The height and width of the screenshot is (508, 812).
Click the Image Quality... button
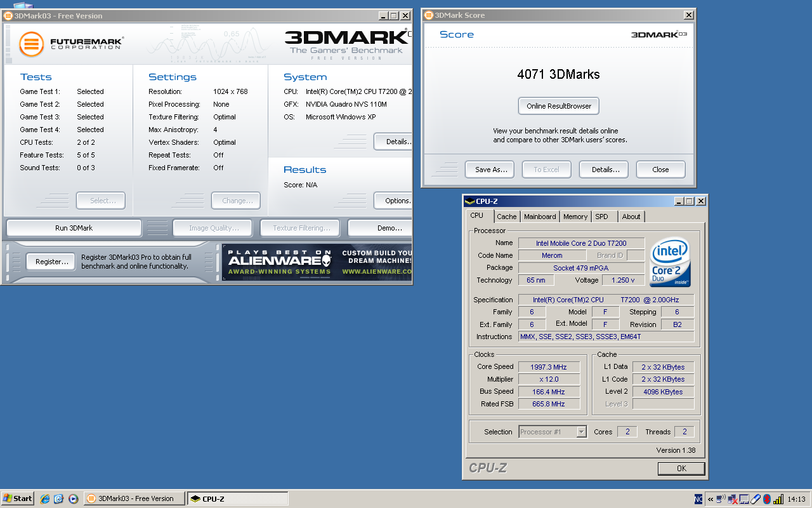(x=212, y=228)
